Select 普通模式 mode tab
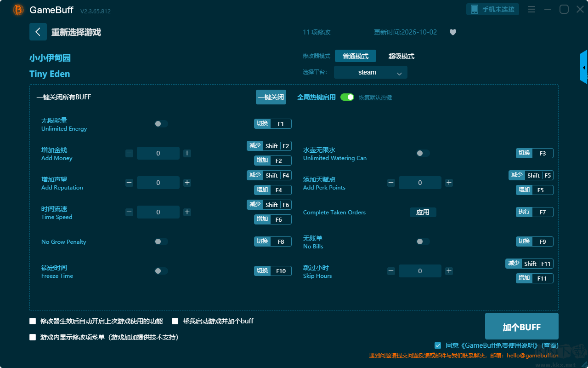The height and width of the screenshot is (368, 588). click(356, 56)
